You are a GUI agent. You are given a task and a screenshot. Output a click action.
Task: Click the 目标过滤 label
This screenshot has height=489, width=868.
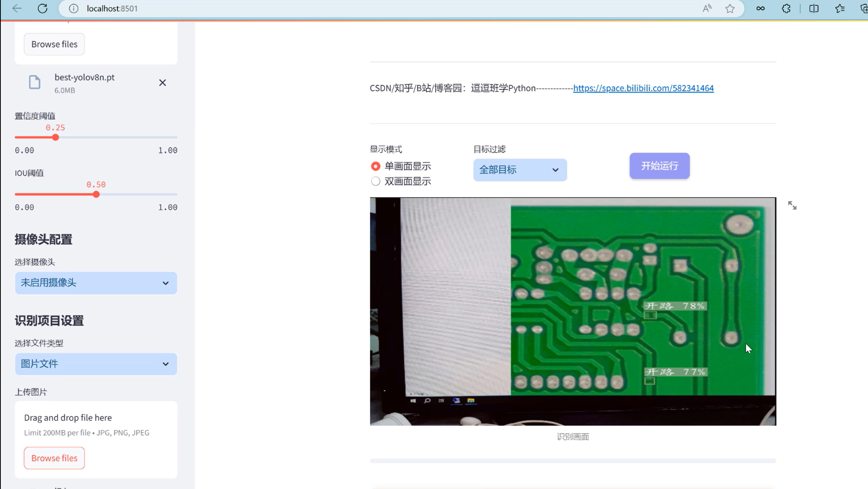489,149
